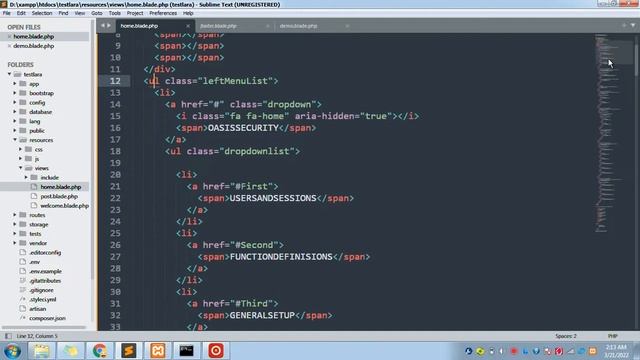Expand the vendor folder

(15, 243)
